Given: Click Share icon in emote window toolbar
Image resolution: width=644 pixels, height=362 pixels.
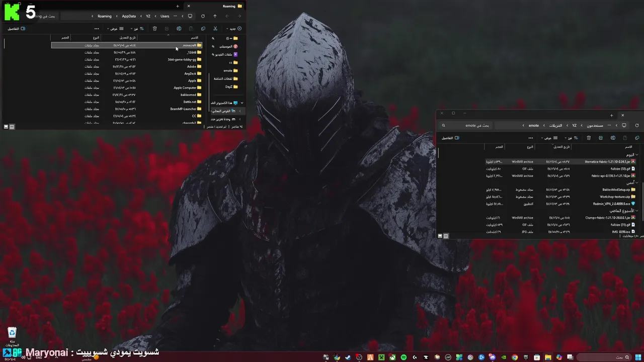Looking at the screenshot, I should coord(601,138).
